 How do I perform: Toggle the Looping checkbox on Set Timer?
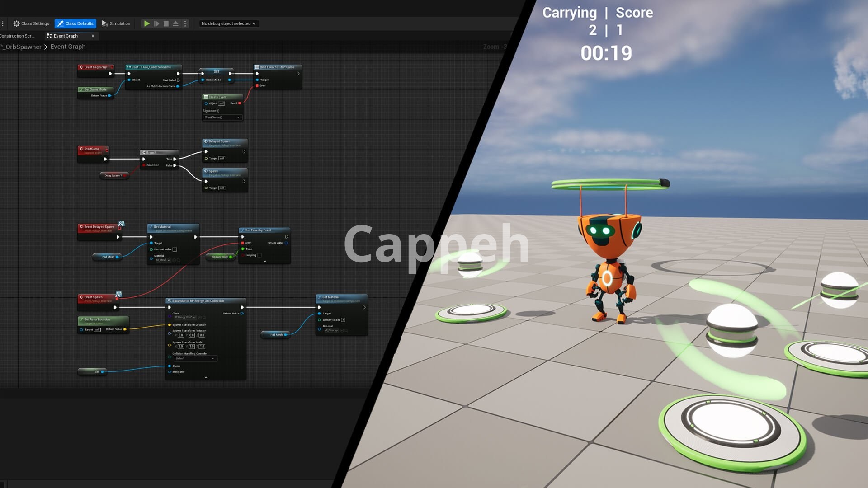coord(259,255)
